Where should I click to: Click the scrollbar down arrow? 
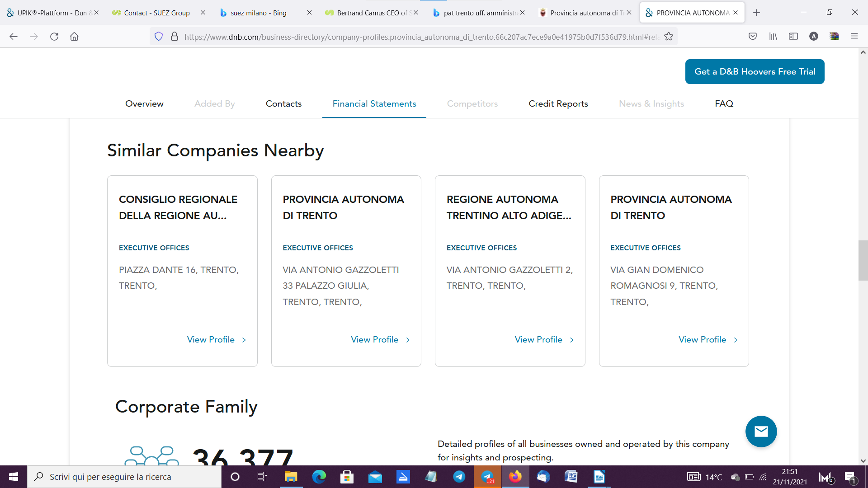[863, 461]
